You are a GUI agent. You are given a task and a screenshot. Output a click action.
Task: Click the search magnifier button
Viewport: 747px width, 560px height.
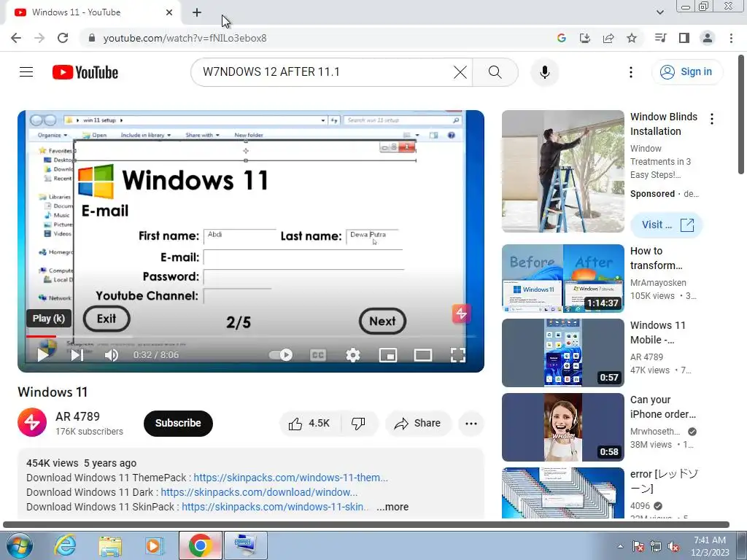point(495,72)
